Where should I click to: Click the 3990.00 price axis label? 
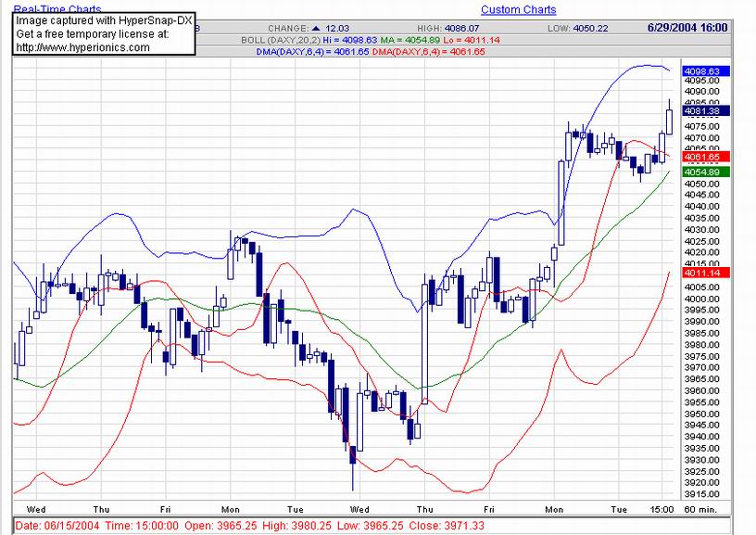(x=701, y=322)
